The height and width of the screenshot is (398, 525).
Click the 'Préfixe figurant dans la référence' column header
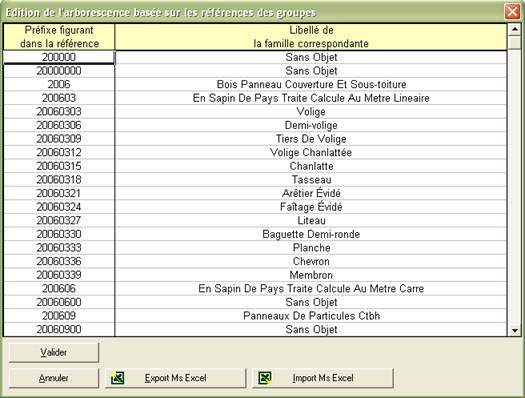(x=59, y=37)
